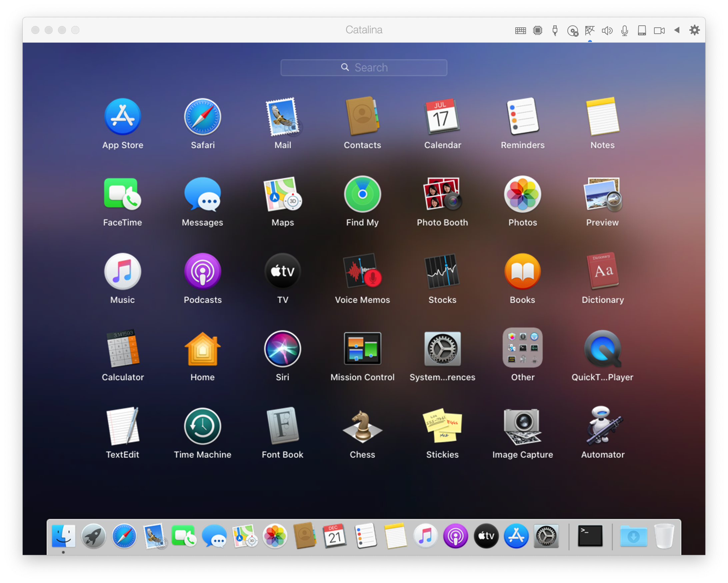
Task: Click the Launchpad rocket in Dock
Action: (x=94, y=536)
